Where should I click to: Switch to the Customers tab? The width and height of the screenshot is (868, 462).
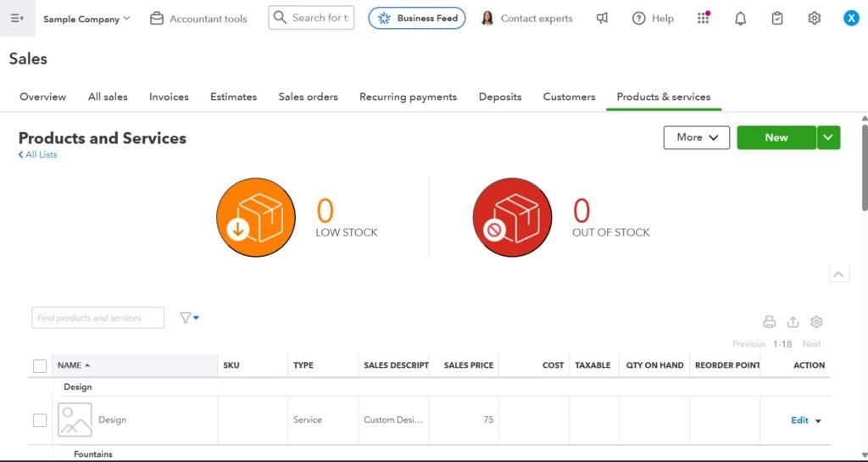pyautogui.click(x=569, y=97)
